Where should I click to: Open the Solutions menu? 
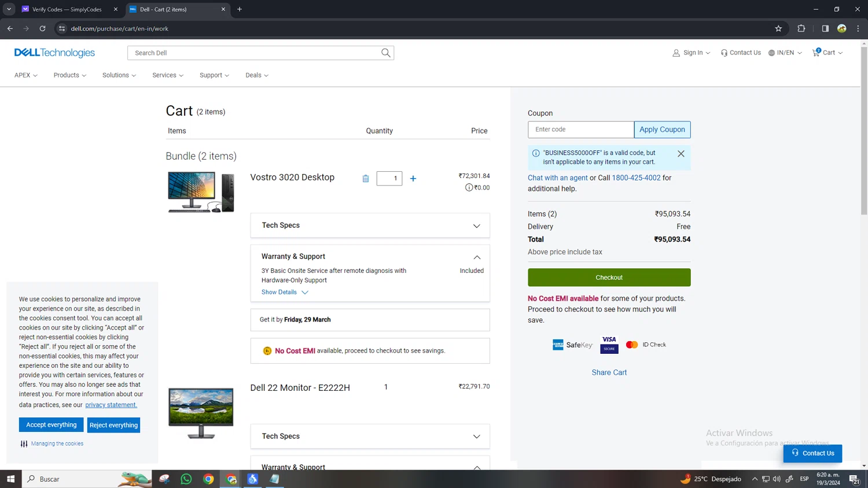click(x=119, y=75)
